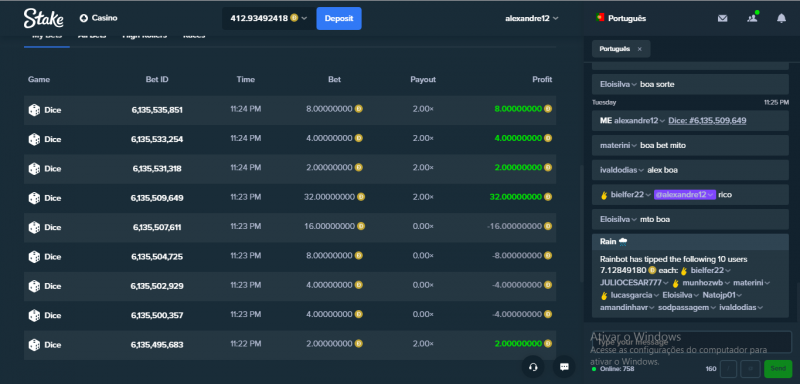Image resolution: width=800 pixels, height=384 pixels.
Task: Open bet ID 6,135,504,725
Action: [x=157, y=257]
